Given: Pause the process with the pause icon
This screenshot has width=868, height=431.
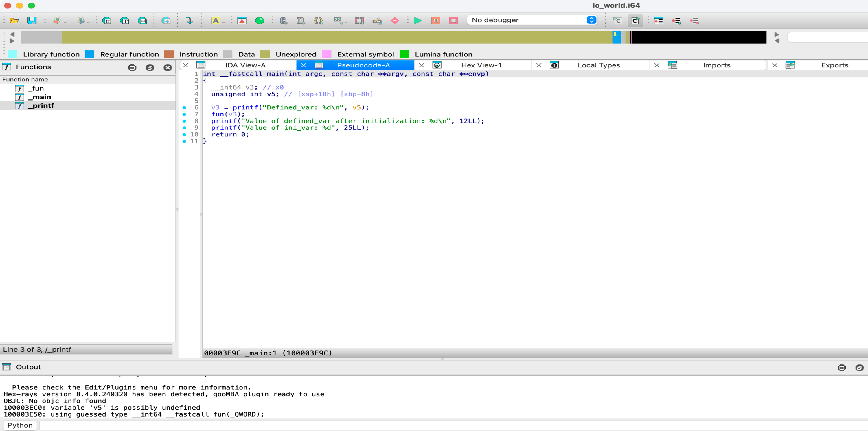Looking at the screenshot, I should click(435, 21).
